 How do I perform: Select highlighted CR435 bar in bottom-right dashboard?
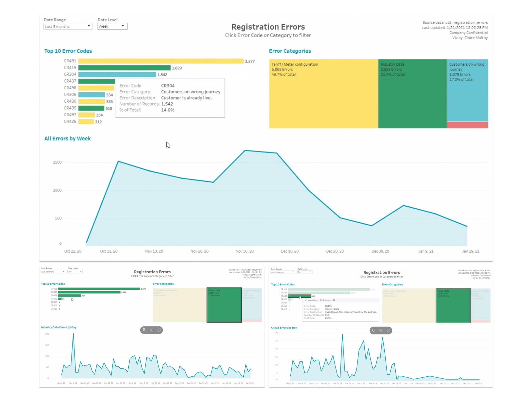pos(300,296)
